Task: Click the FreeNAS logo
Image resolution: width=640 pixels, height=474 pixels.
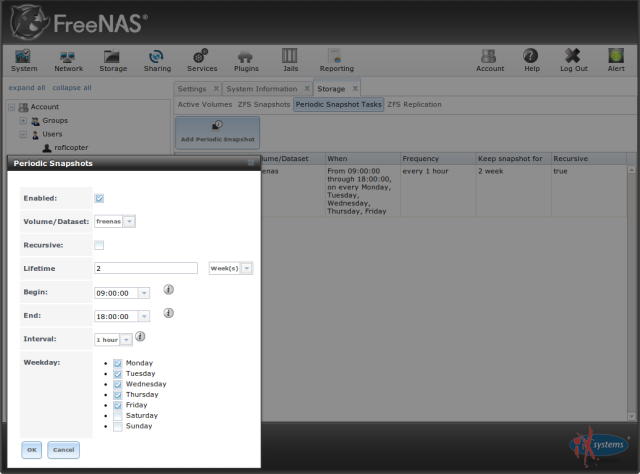Action: (79, 22)
